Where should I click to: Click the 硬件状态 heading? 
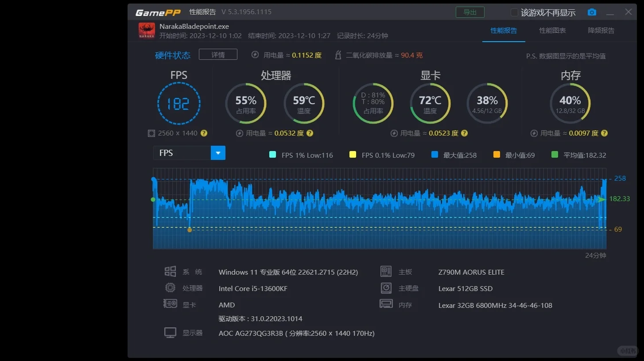[173, 55]
